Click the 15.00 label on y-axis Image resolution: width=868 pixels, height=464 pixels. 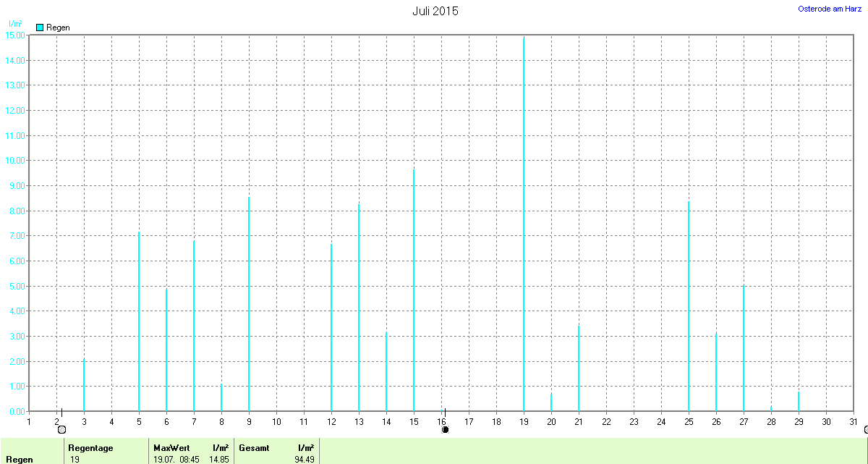click(x=15, y=35)
